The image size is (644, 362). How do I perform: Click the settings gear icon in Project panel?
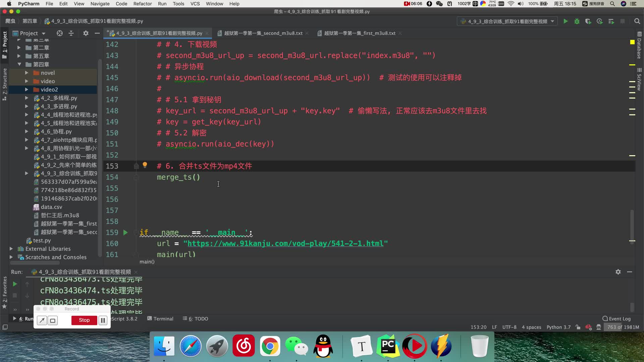86,33
